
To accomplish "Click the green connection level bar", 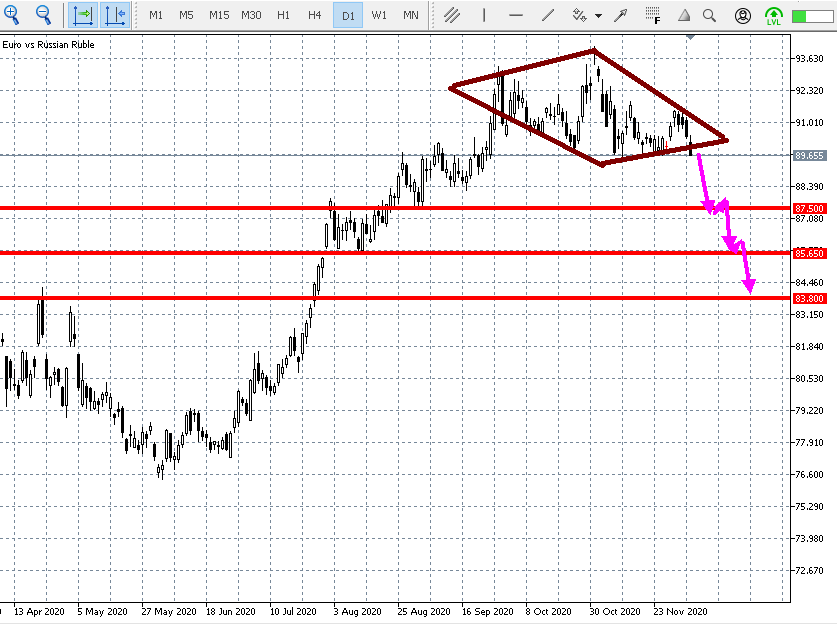I will (x=812, y=16).
